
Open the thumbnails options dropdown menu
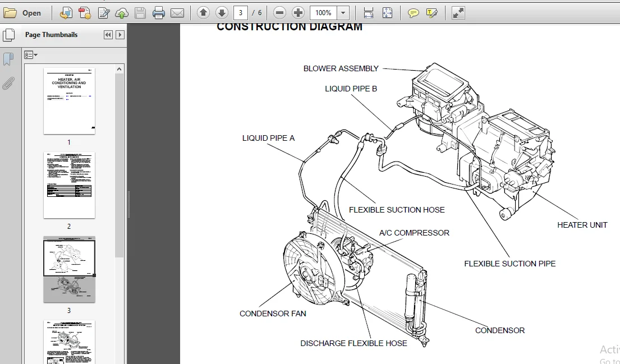click(x=30, y=55)
